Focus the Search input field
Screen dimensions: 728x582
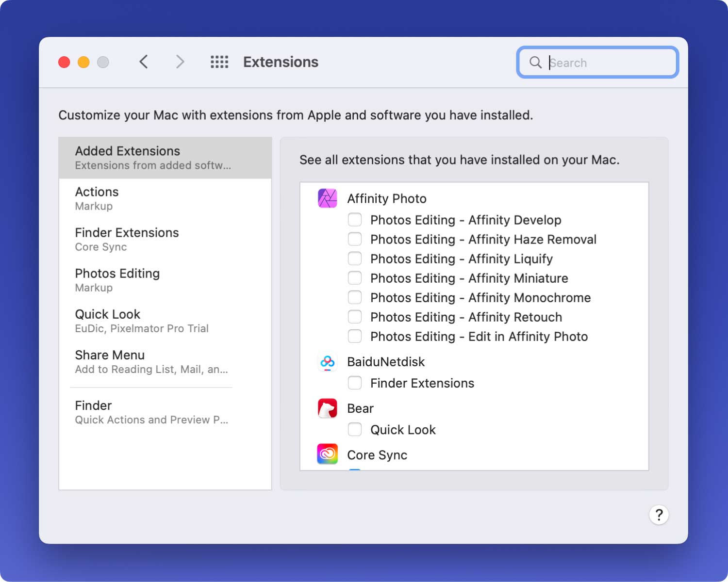(597, 62)
